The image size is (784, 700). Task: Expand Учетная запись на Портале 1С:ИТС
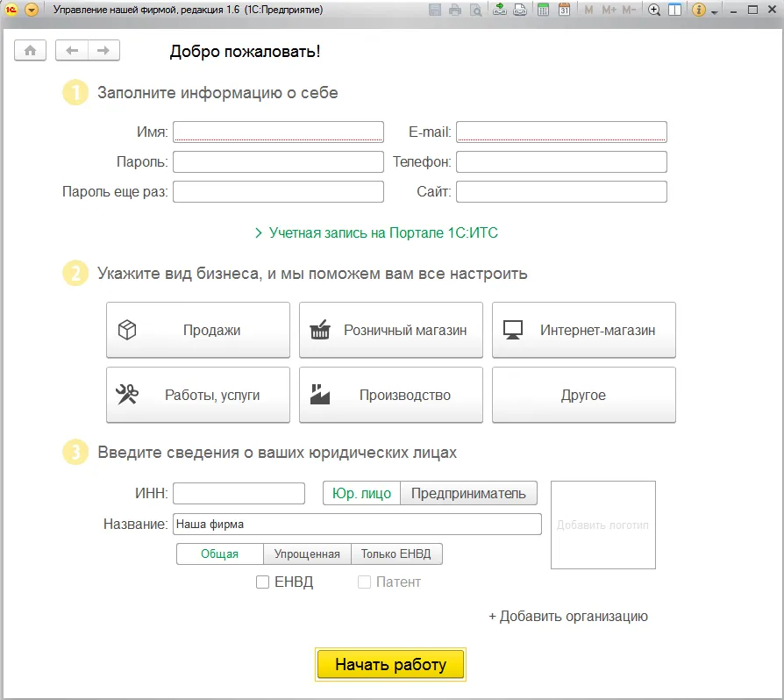(x=376, y=233)
